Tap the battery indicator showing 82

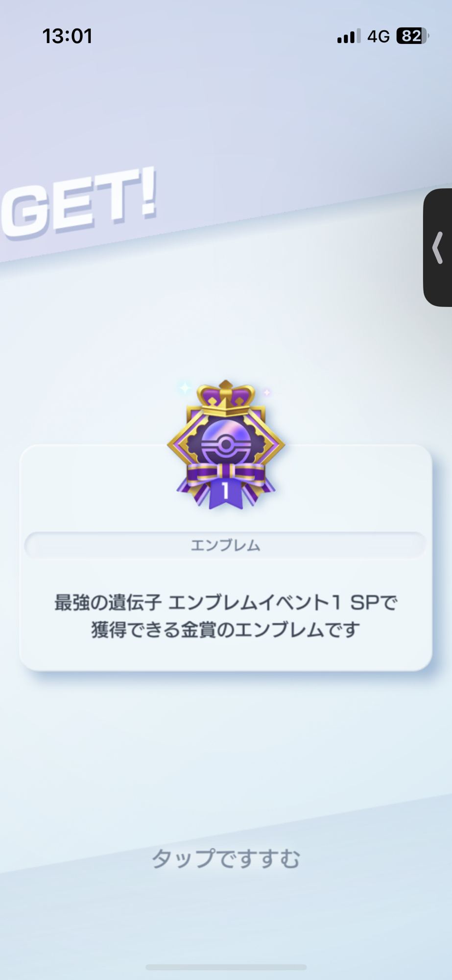pos(412,36)
